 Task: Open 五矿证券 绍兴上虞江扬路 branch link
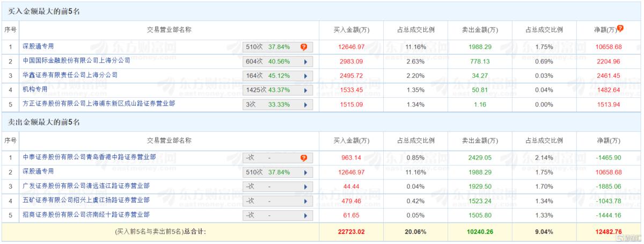86,200
